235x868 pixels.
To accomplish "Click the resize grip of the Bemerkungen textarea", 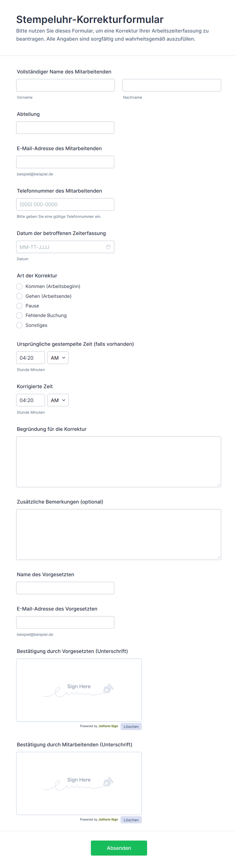I will coord(219,558).
